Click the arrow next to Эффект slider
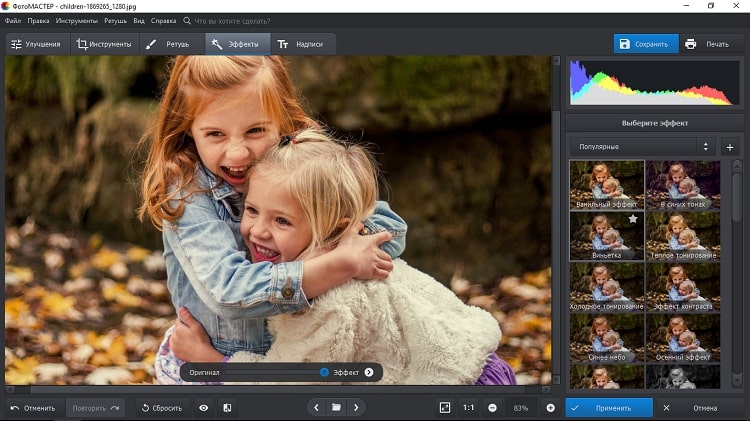Viewport: 750px width, 421px height. 369,372
